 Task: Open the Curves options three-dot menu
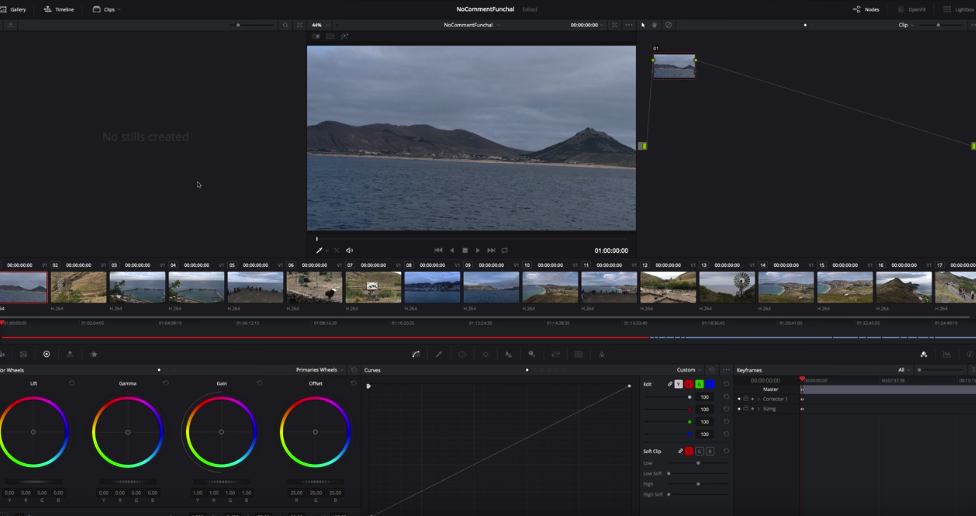(x=726, y=370)
